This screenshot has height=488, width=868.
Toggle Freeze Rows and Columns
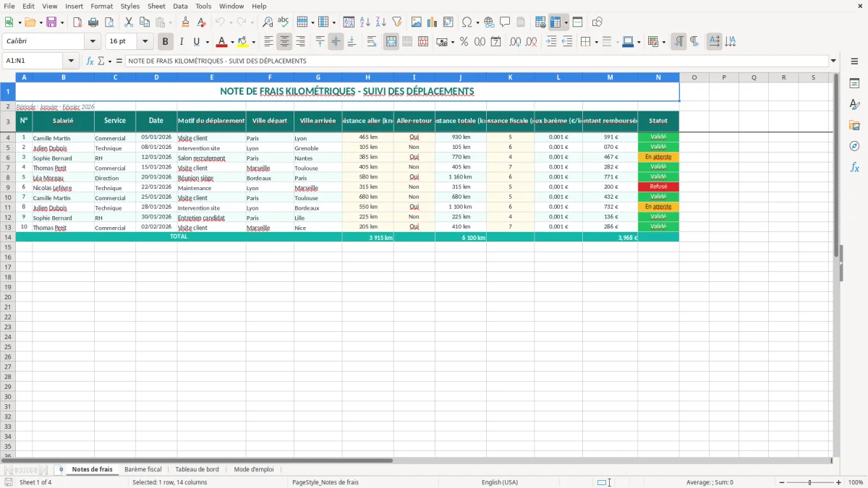point(556,22)
